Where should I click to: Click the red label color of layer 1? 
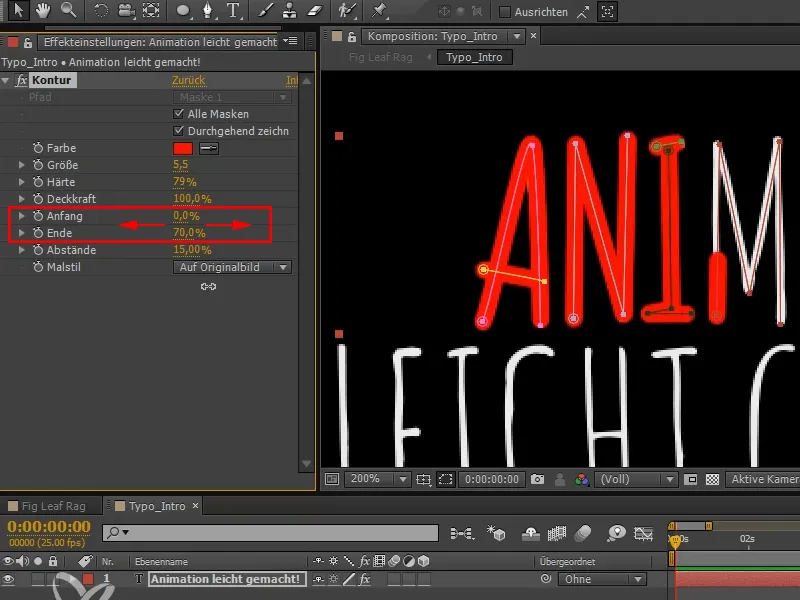click(88, 579)
